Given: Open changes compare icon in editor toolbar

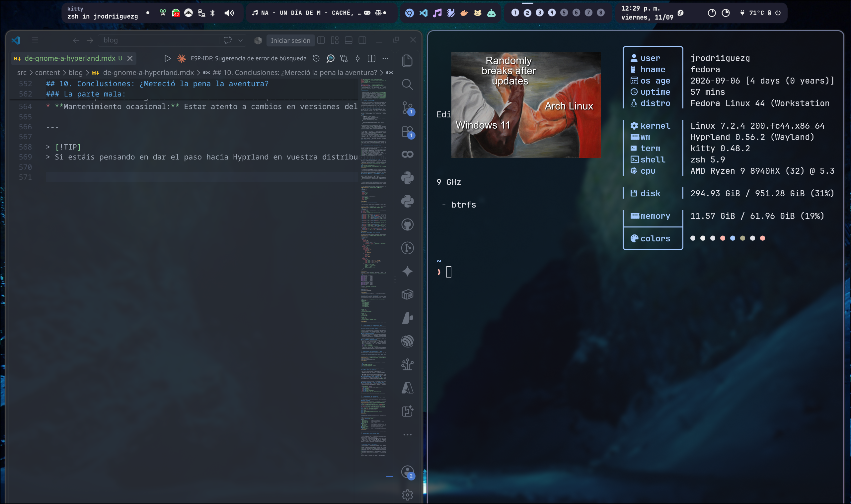Looking at the screenshot, I should (x=344, y=58).
